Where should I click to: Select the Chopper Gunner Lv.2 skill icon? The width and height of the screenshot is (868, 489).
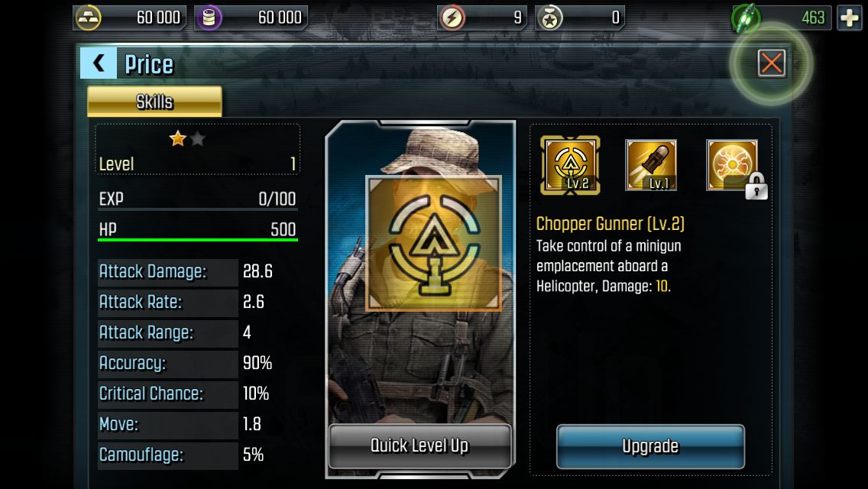pyautogui.click(x=570, y=165)
